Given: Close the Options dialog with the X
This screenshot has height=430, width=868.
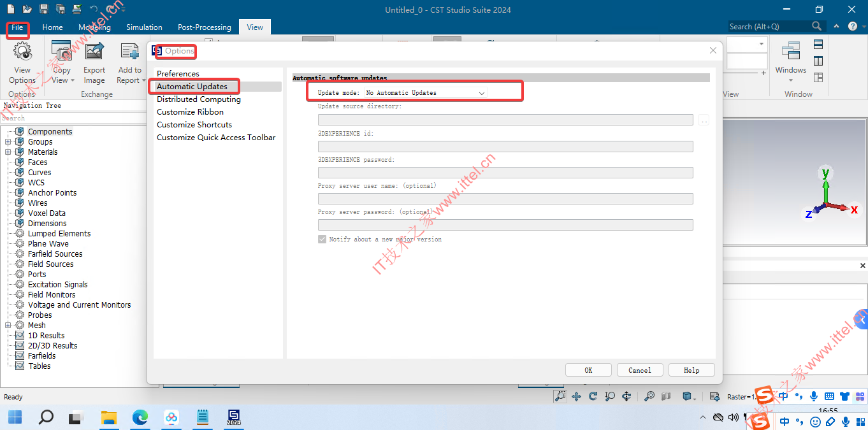Looking at the screenshot, I should tap(713, 50).
